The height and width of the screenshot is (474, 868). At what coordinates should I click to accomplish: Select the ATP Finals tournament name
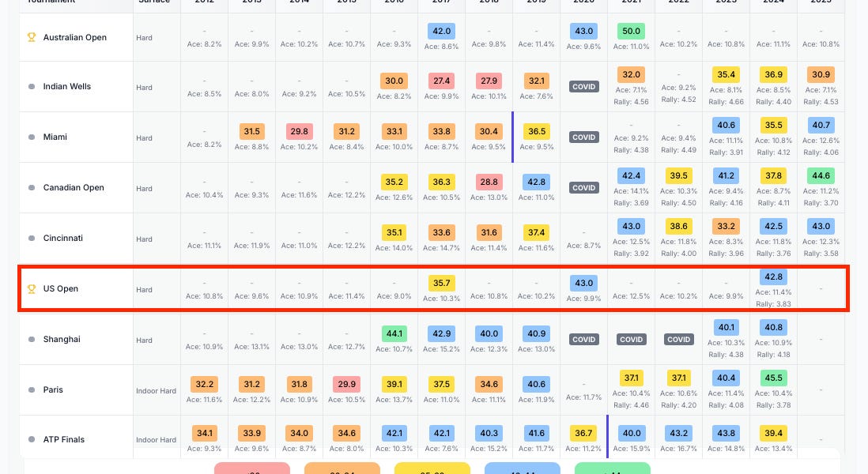tap(64, 439)
